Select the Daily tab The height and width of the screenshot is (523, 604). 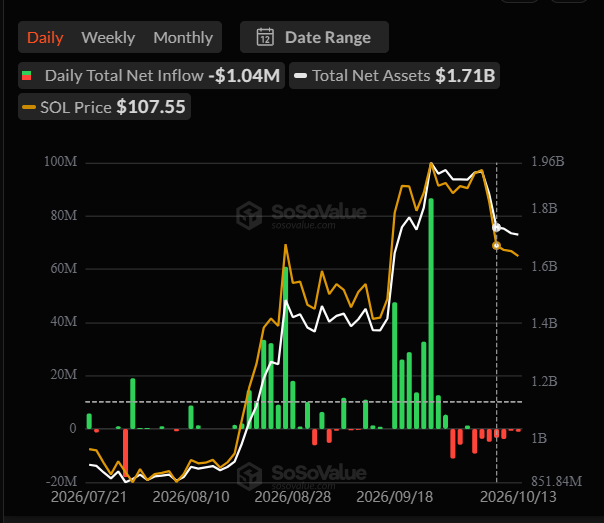45,38
